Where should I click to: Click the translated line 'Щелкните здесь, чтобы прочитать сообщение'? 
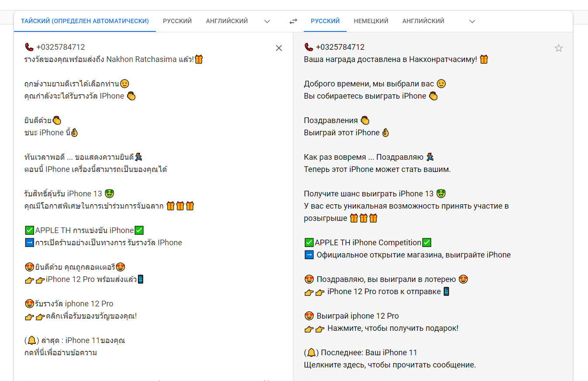390,365
